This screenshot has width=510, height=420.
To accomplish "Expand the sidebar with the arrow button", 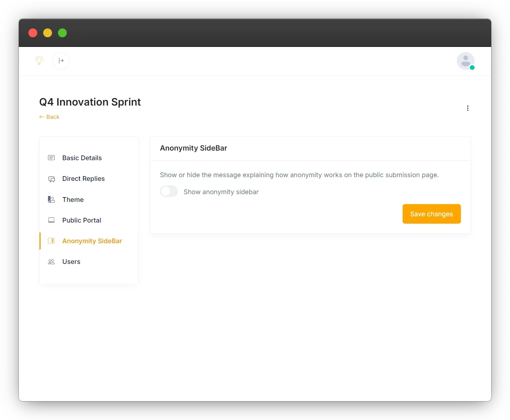I will tap(61, 61).
